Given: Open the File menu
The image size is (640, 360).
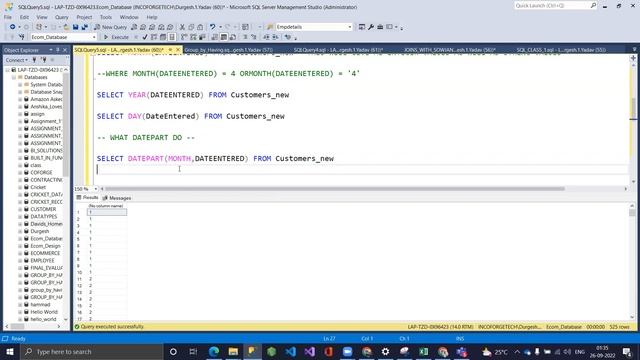Looking at the screenshot, I should 8,17.
